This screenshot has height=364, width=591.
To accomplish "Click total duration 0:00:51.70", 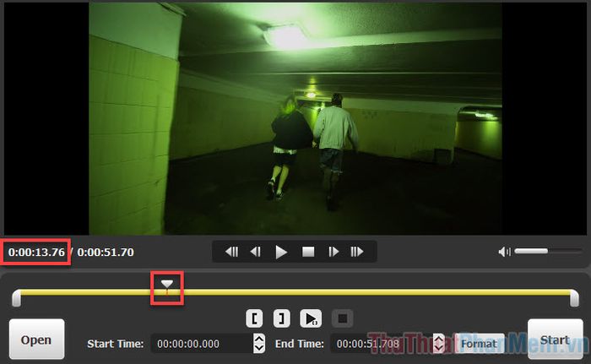I will [106, 252].
